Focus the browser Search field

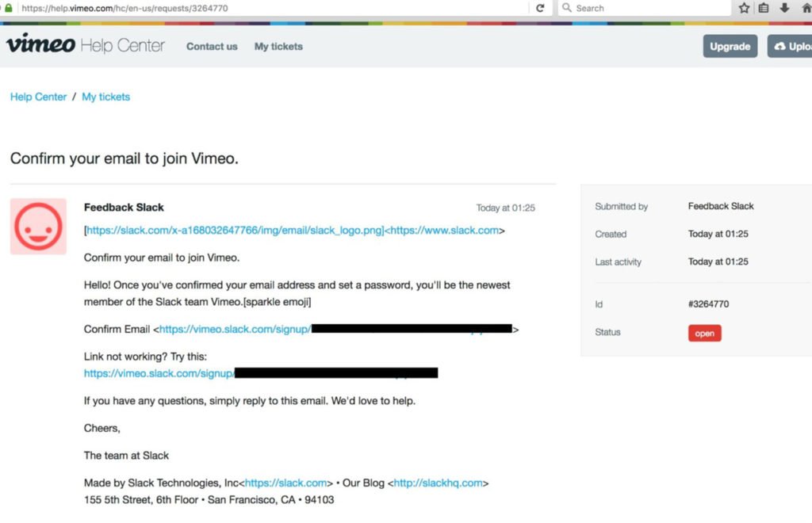645,8
